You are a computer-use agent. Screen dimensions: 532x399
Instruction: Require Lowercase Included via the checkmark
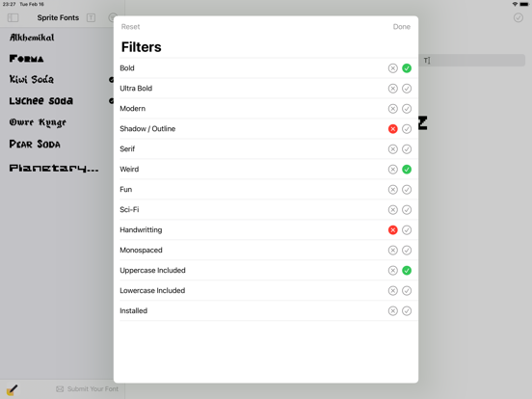click(x=407, y=290)
